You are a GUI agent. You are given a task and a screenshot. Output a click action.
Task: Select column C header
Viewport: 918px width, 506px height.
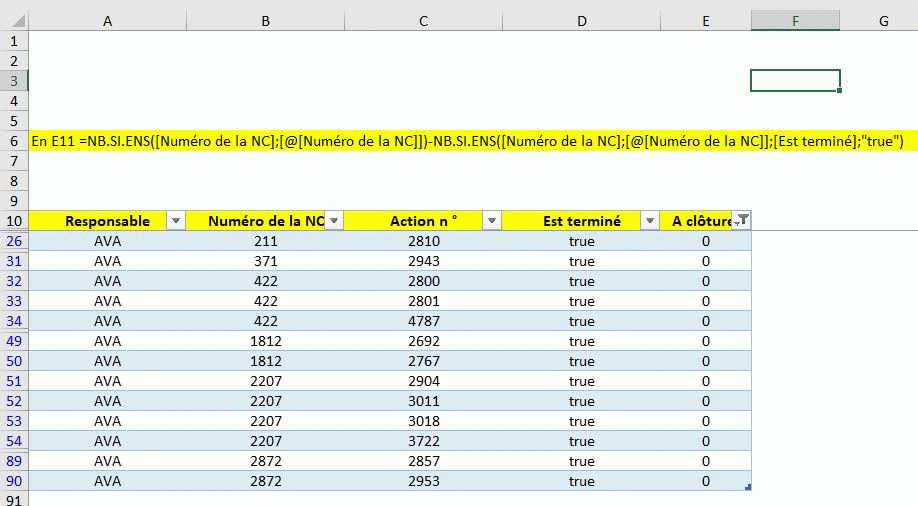pyautogui.click(x=424, y=22)
